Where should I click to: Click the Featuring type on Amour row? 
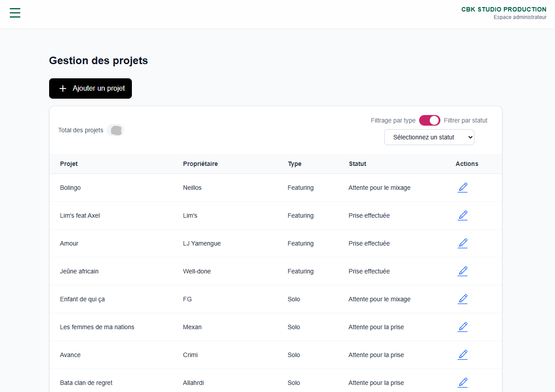pyautogui.click(x=301, y=243)
